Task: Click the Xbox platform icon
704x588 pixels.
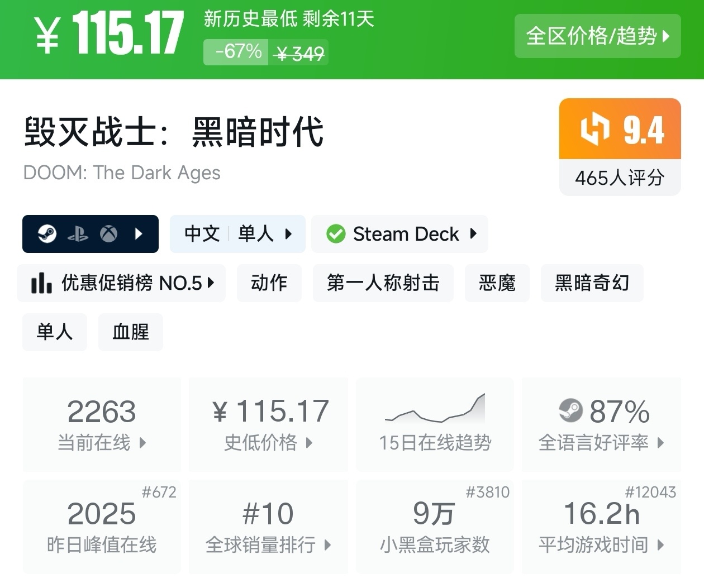Action: [108, 233]
